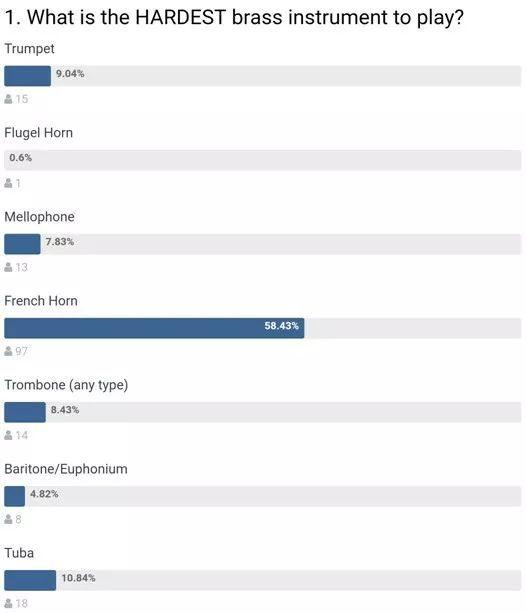Click the HARDEST brass instrument question title

(234, 18)
